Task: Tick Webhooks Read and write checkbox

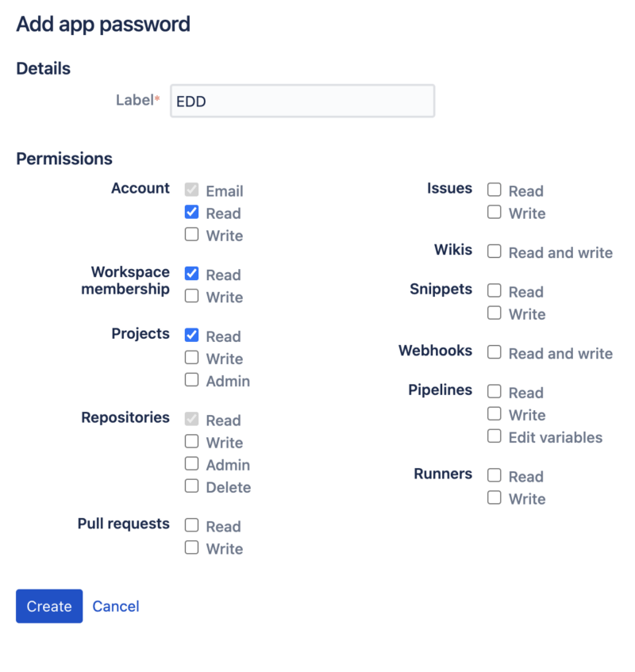Action: point(495,352)
